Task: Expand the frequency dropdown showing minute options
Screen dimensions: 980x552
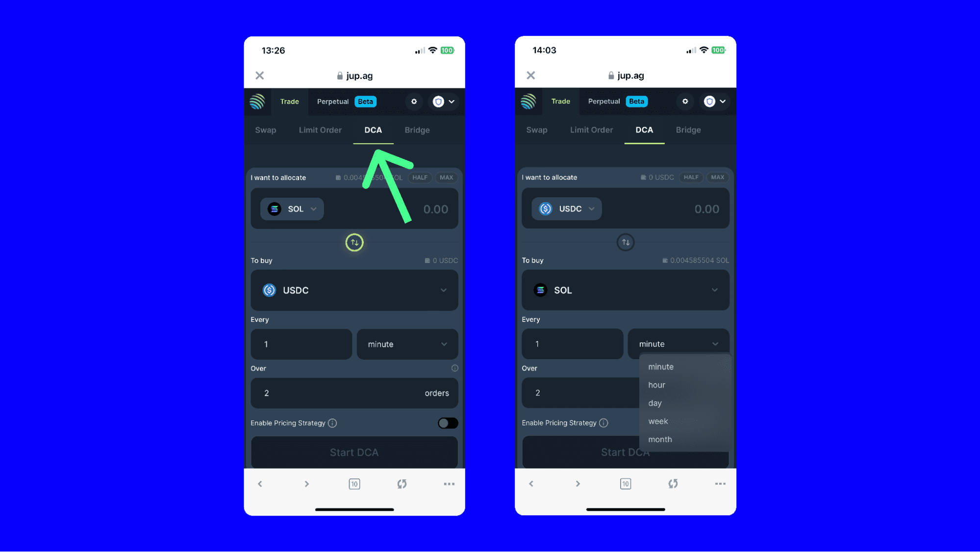Action: pyautogui.click(x=678, y=344)
